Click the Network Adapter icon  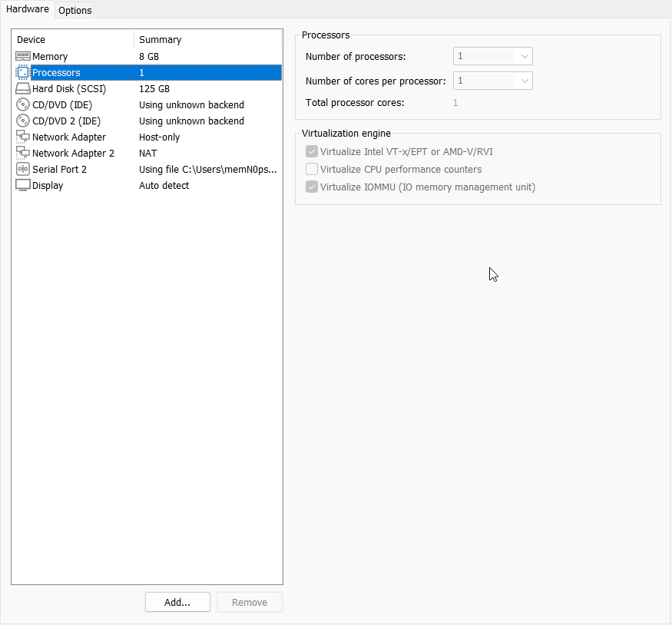click(22, 137)
